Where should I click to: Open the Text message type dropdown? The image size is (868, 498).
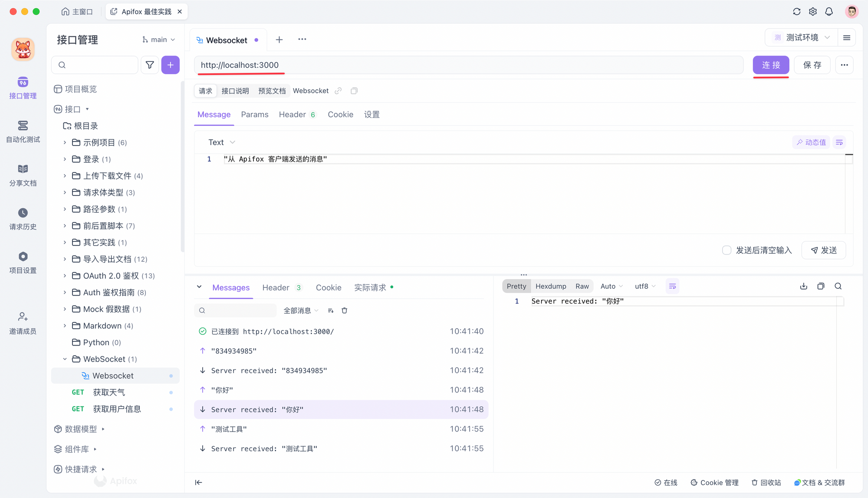(x=221, y=142)
